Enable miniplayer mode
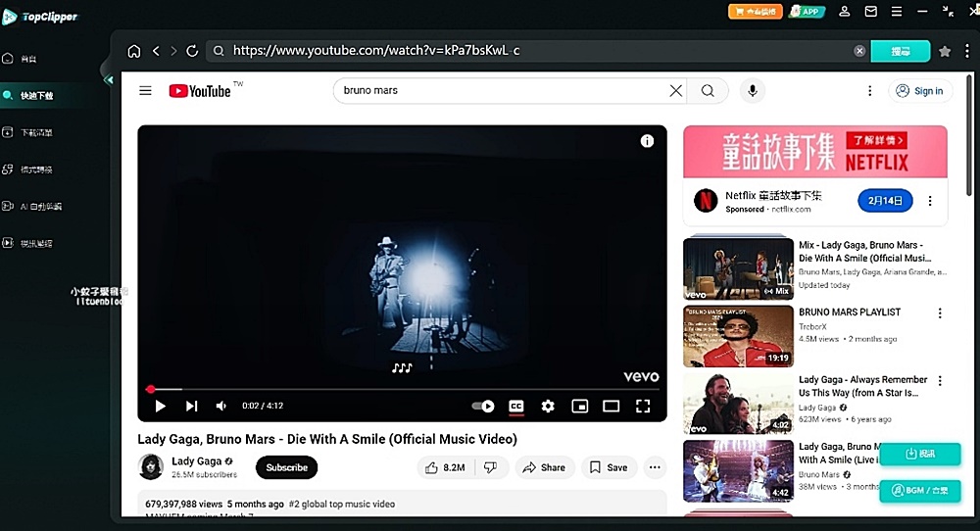980x531 pixels. [580, 406]
